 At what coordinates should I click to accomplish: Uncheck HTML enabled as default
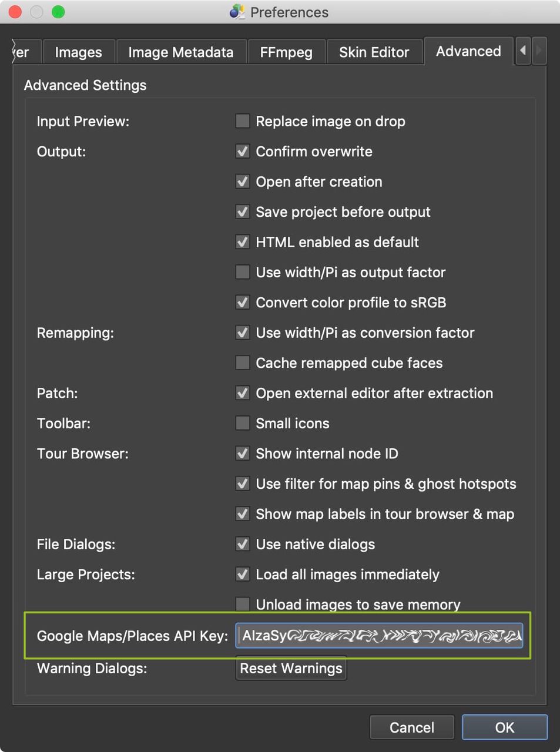242,241
